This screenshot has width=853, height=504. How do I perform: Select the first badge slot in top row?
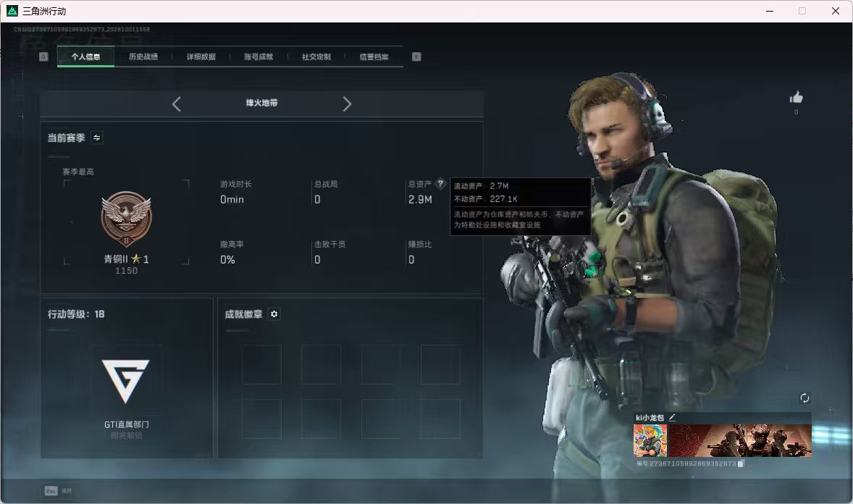[x=261, y=364]
